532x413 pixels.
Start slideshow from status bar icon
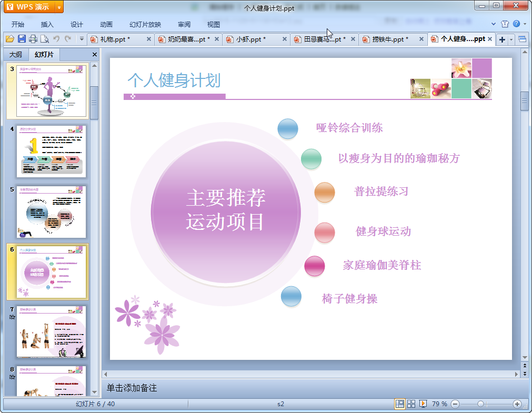pyautogui.click(x=423, y=404)
